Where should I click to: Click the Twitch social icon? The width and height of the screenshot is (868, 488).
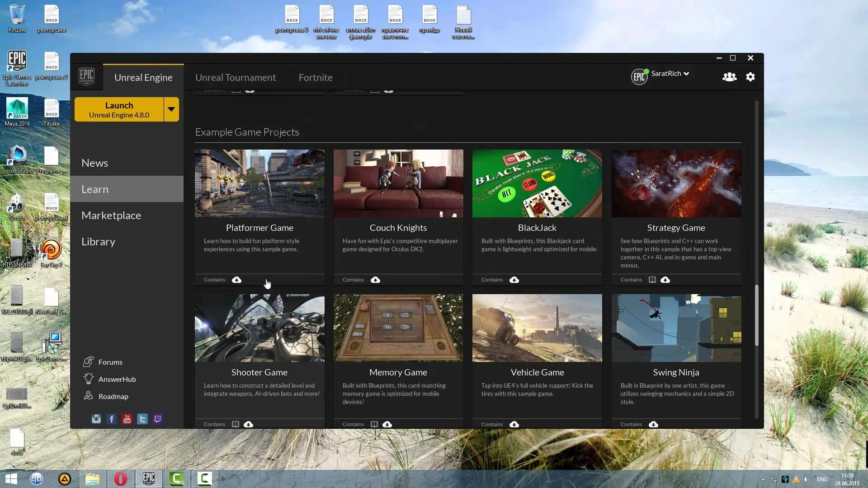[x=158, y=419]
